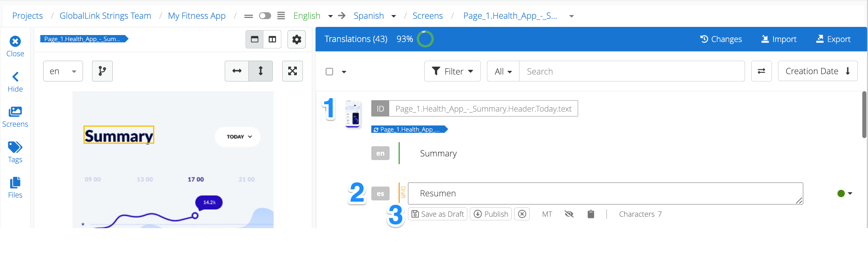This screenshot has height=255, width=868.
Task: Publish the Spanish translation
Action: (491, 214)
